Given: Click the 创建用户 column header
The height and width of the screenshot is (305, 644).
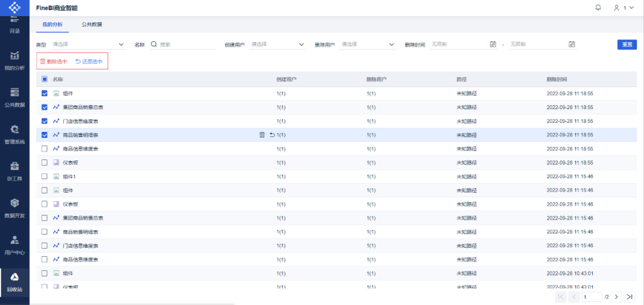Looking at the screenshot, I should tap(286, 79).
